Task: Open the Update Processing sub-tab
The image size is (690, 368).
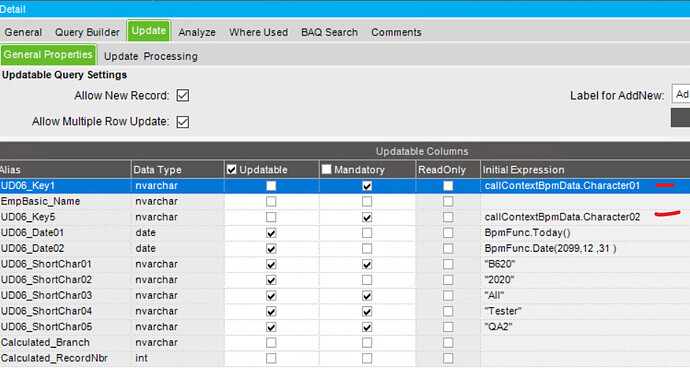Action: point(150,56)
